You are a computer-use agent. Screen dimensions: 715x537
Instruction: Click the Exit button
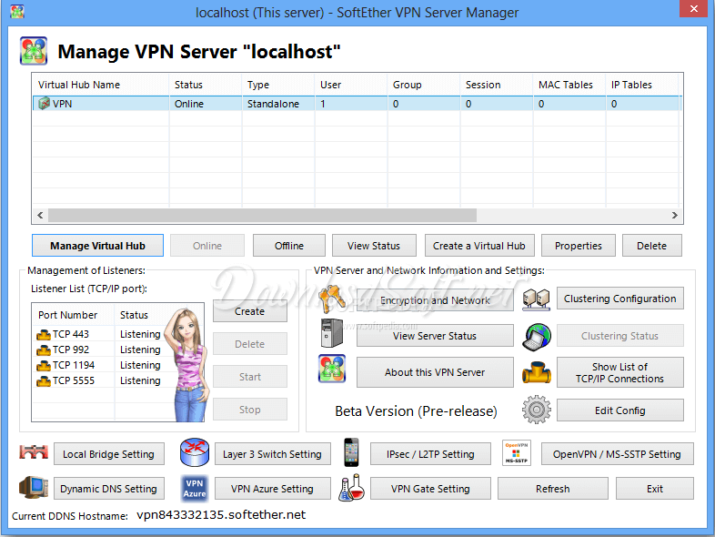[655, 489]
